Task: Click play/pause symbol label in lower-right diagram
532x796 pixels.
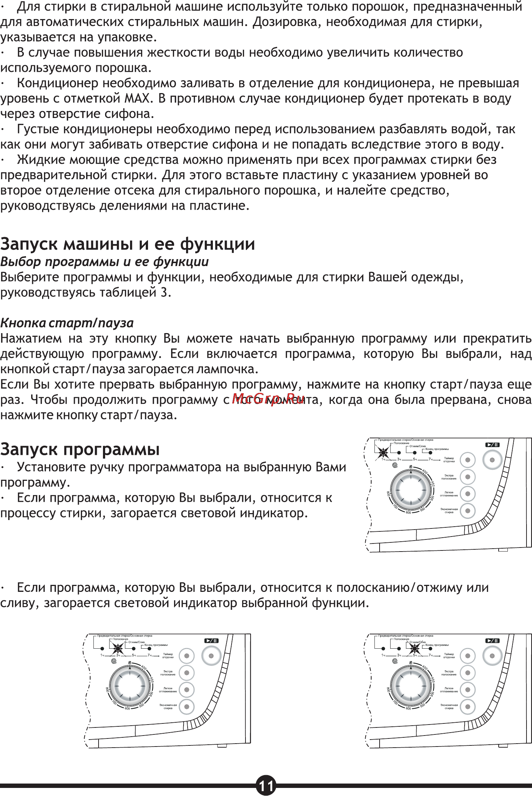Action: [492, 641]
